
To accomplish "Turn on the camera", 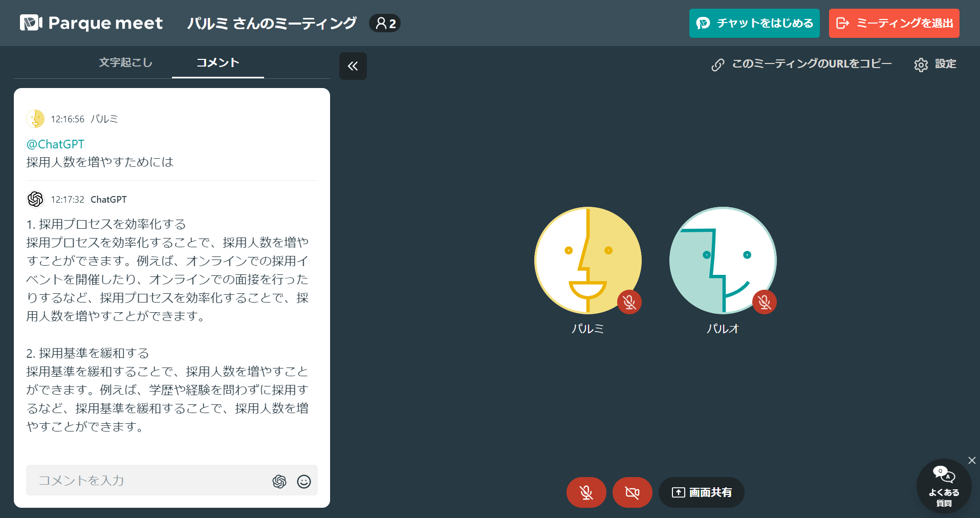I will pos(632,492).
